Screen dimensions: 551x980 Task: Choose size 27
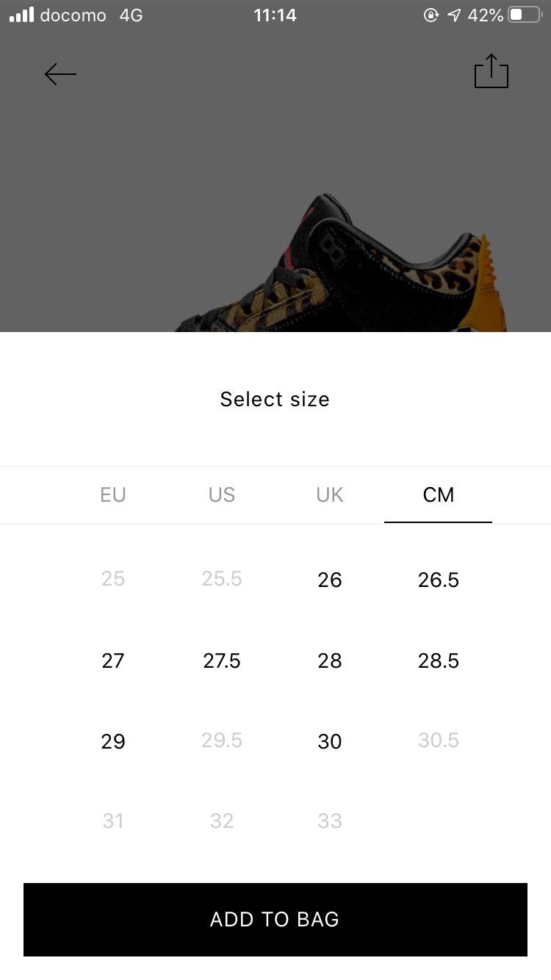click(x=113, y=660)
